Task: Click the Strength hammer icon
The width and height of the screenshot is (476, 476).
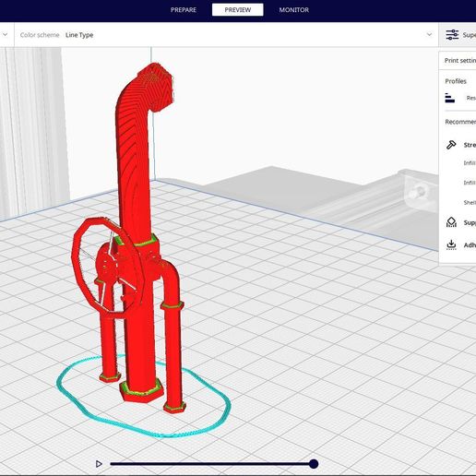Action: 451,145
